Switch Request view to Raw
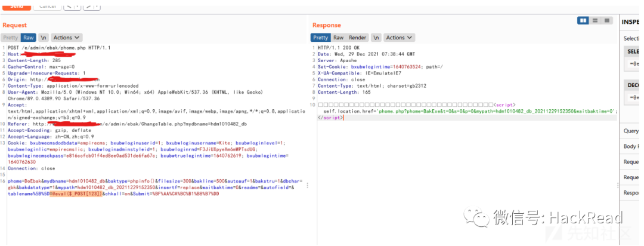This screenshot has width=644, height=246. click(29, 38)
